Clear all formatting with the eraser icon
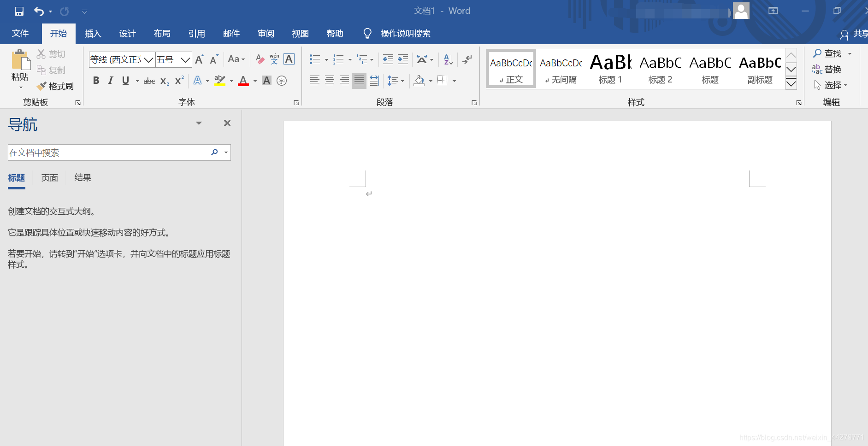The height and width of the screenshot is (446, 868). (x=260, y=59)
